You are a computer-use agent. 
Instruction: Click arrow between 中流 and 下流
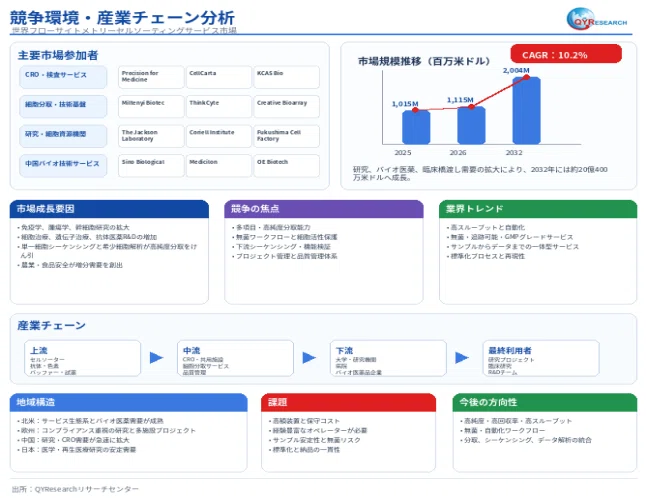click(309, 358)
